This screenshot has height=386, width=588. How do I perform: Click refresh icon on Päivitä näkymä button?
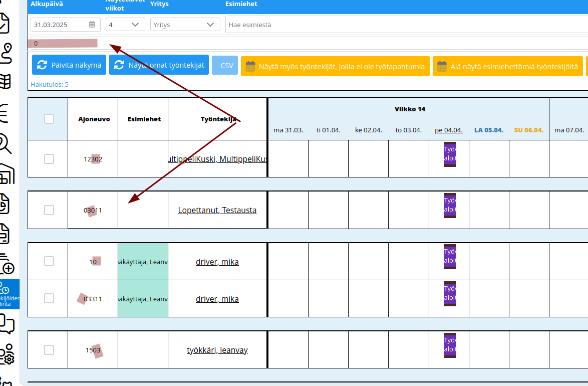pyautogui.click(x=42, y=65)
